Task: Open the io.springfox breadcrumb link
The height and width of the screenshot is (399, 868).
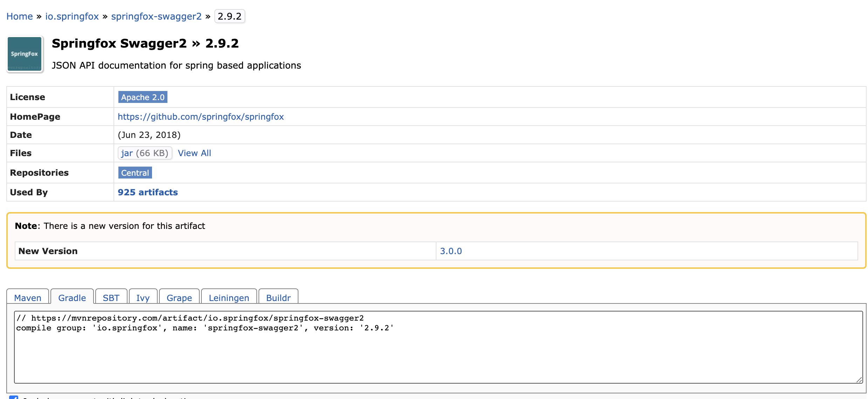Action: (72, 16)
